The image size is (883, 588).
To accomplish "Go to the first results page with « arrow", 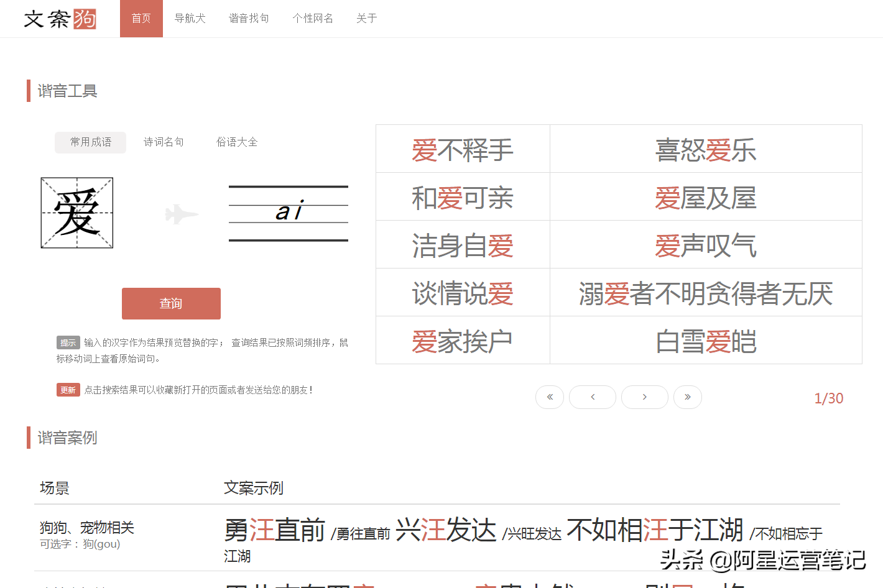I will [549, 397].
